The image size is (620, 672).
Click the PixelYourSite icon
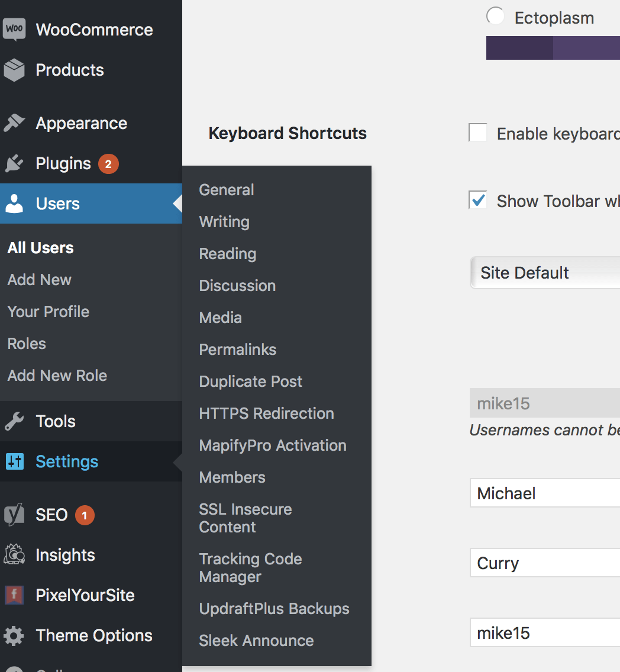pos(14,595)
